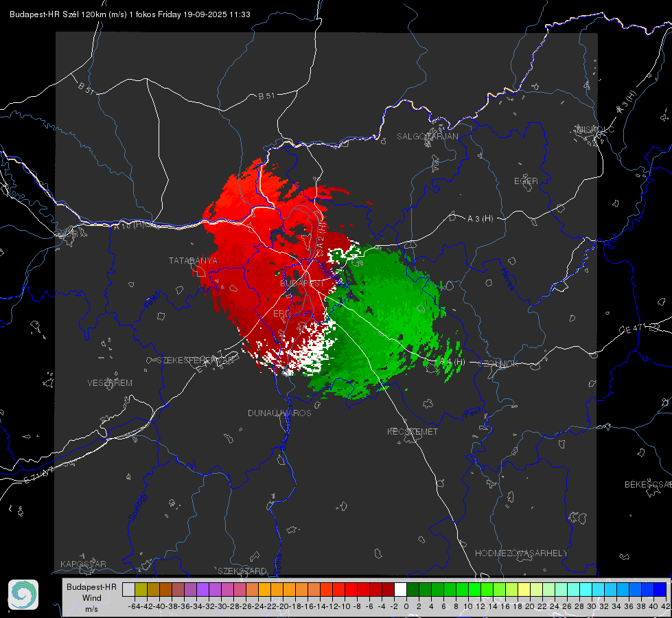Choose the bright red swatch between -12 and -10

[x=338, y=589]
